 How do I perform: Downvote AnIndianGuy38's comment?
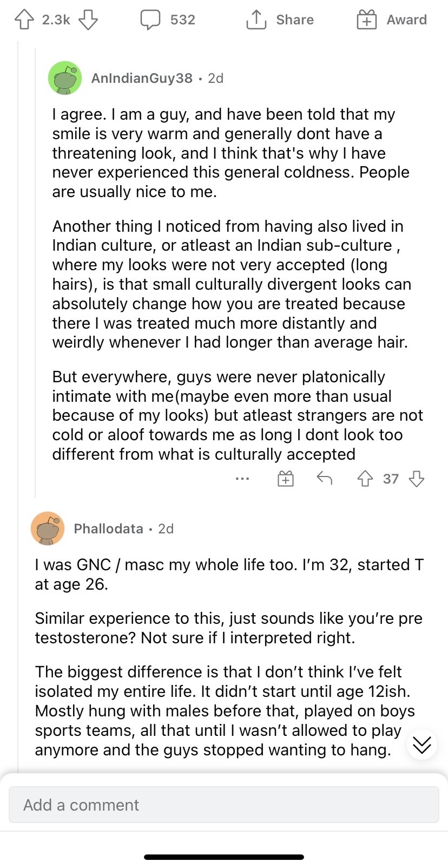coord(416,479)
